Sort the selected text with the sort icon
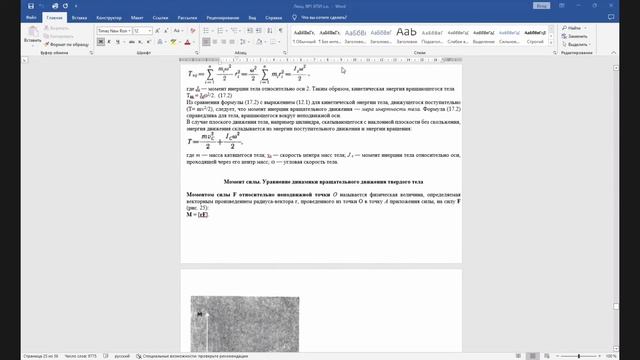The width and height of the screenshot is (640, 360). click(x=270, y=31)
